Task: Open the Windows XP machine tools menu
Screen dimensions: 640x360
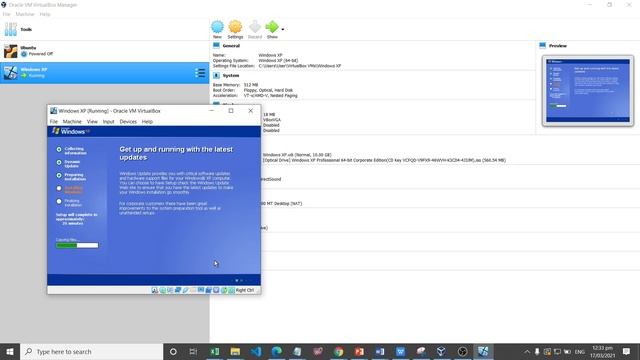Action: (200, 73)
